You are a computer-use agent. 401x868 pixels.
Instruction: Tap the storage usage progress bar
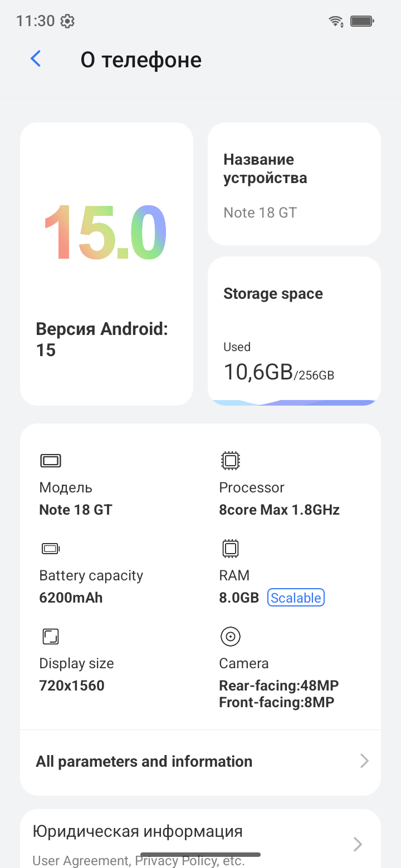pos(294,402)
